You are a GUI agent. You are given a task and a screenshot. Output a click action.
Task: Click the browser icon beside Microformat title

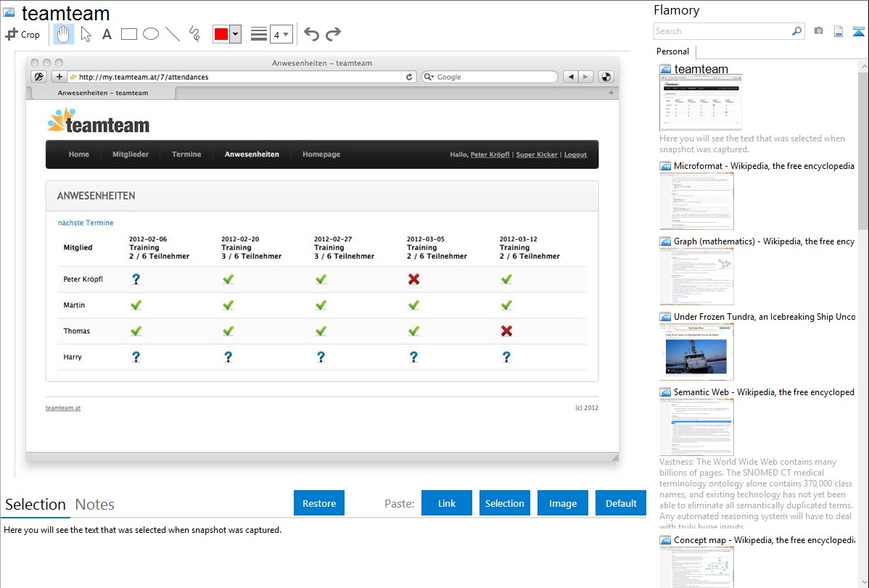[666, 166]
